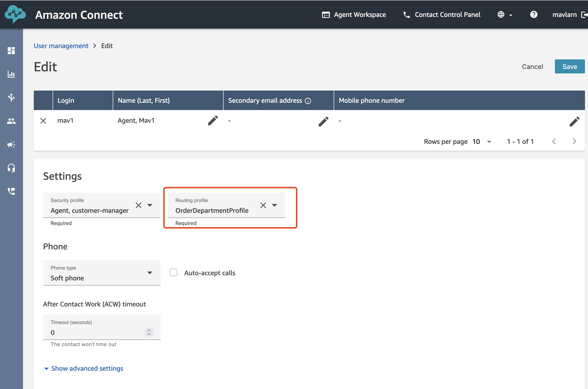
Task: Go to next page of rows
Action: coord(574,141)
